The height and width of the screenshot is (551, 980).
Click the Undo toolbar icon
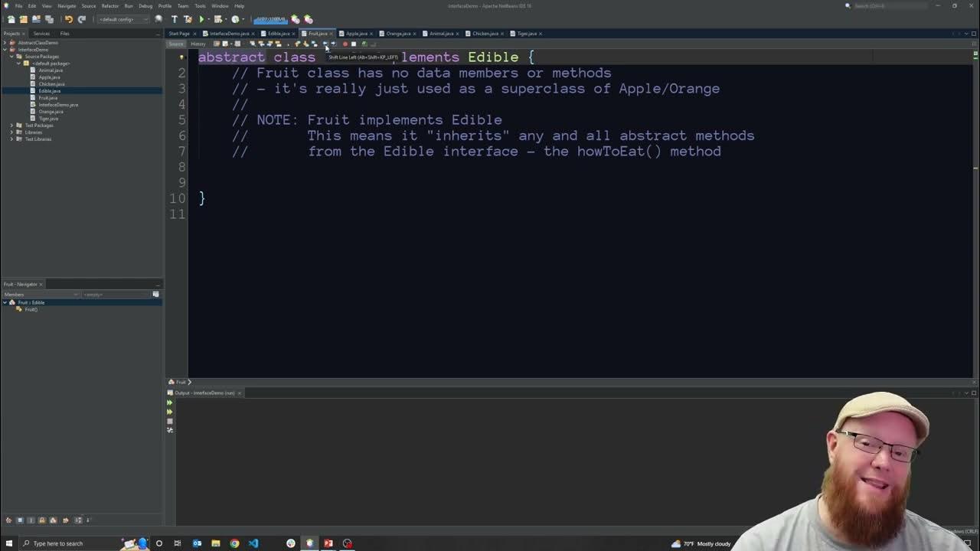[x=68, y=19]
